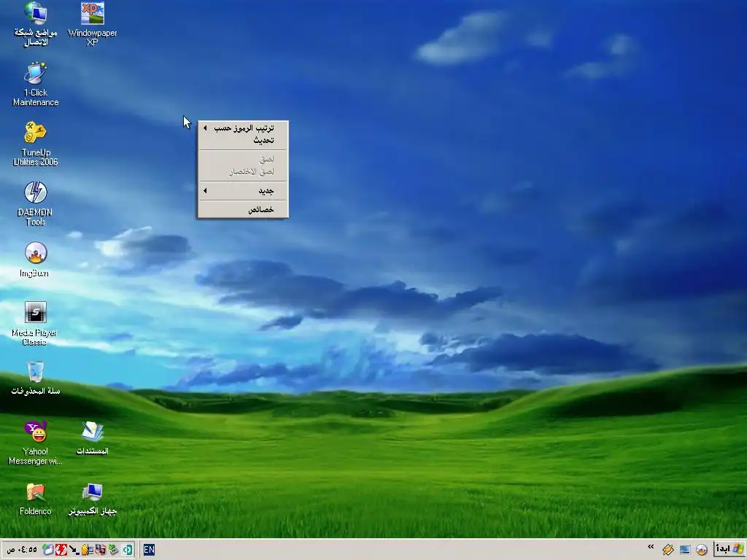Click the green tray icon near teal icon
747x560 pixels.
(x=113, y=550)
